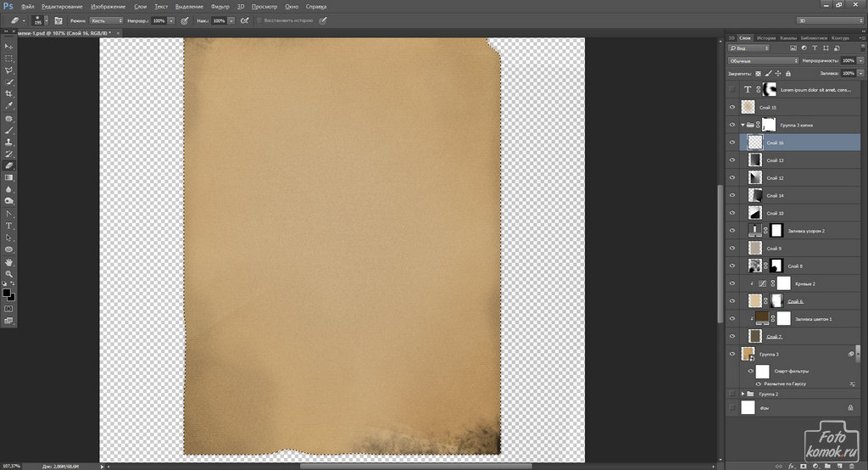Expand the Группа 2 layer group

click(743, 394)
